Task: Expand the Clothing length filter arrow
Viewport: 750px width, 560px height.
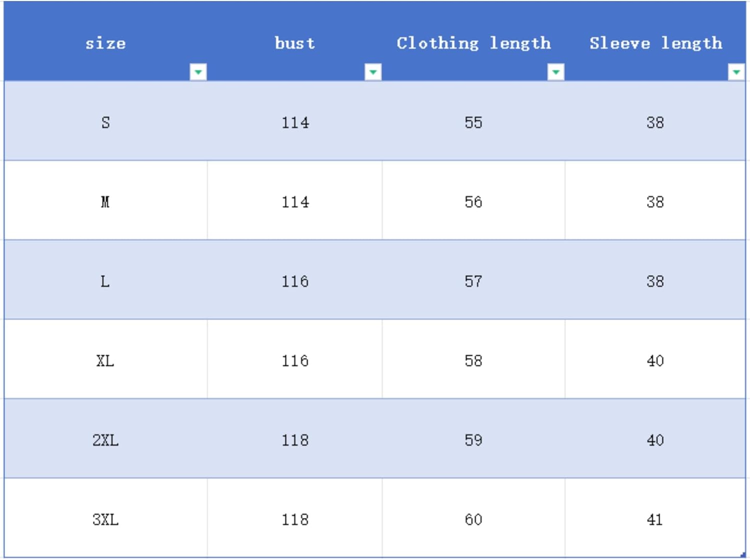Action: (x=555, y=72)
